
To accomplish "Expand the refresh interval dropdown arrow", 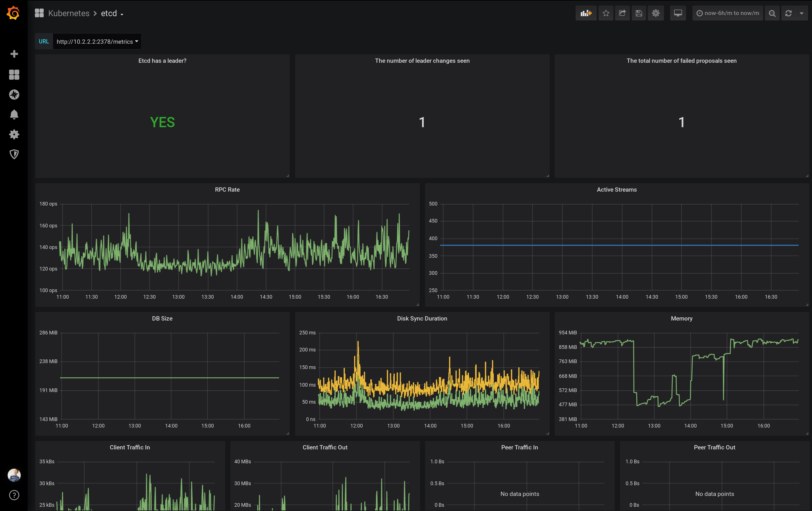I will point(802,13).
